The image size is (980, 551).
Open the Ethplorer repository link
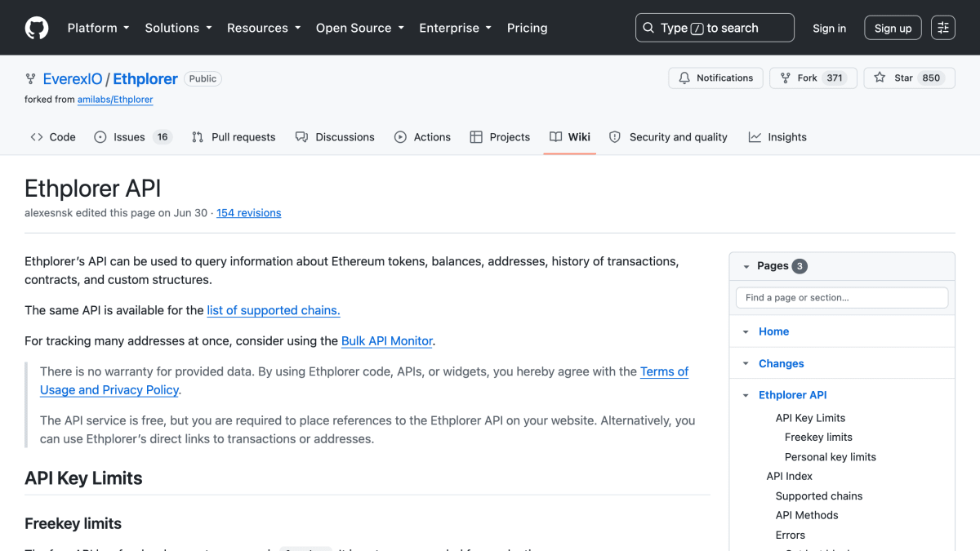(x=145, y=79)
